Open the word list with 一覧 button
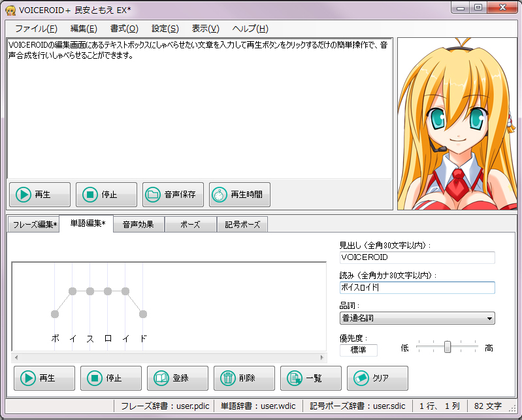The height and width of the screenshot is (420, 522). coord(310,378)
